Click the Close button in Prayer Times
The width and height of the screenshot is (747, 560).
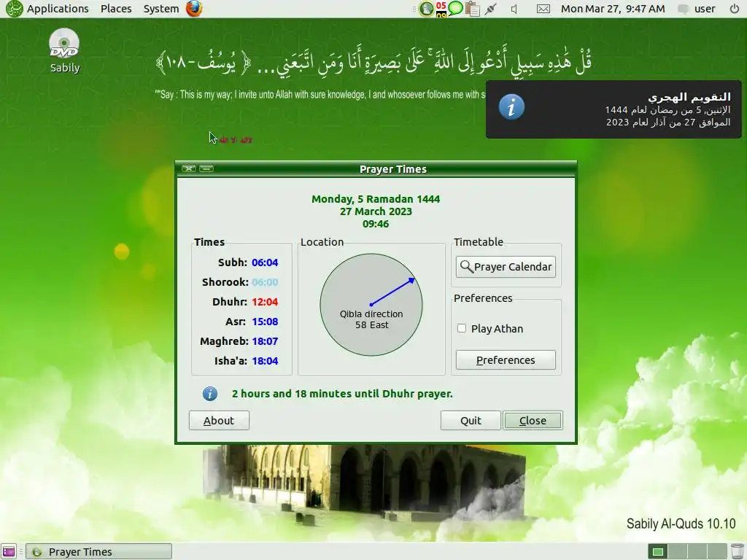(x=533, y=421)
